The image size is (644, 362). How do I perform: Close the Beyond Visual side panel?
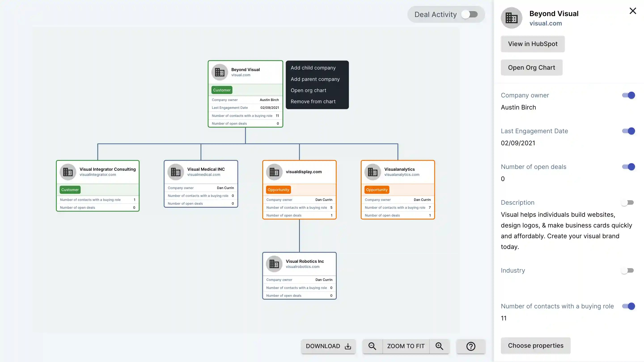[x=633, y=11]
